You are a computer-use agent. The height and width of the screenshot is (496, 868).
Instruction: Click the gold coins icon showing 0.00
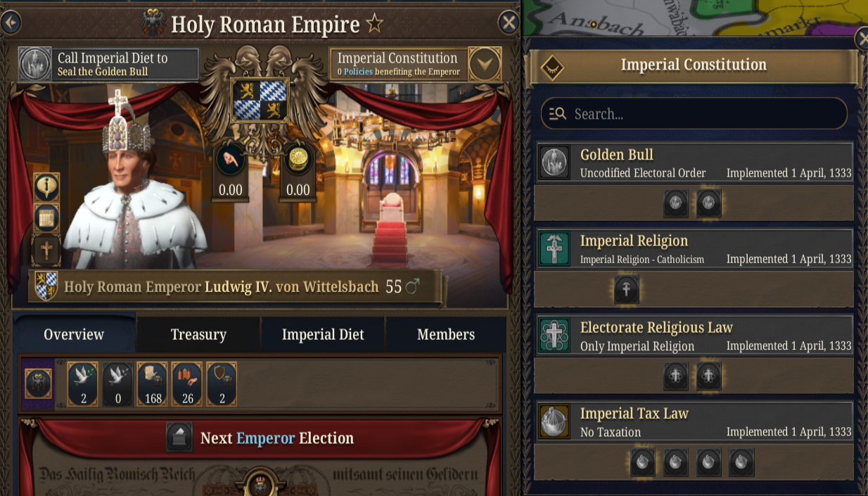298,162
